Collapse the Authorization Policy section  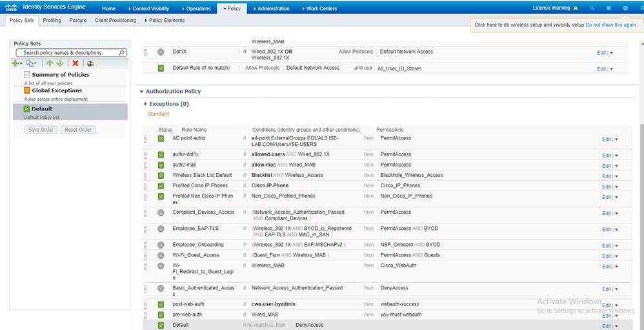click(x=142, y=92)
